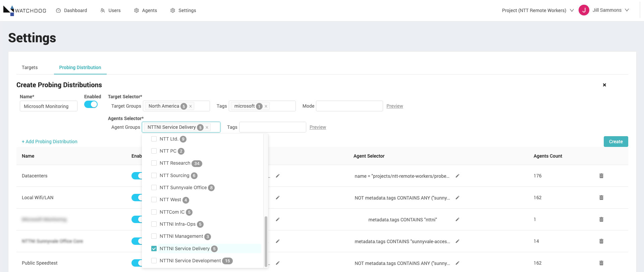Toggle Enabled switch for Datacenters row

[x=137, y=176]
